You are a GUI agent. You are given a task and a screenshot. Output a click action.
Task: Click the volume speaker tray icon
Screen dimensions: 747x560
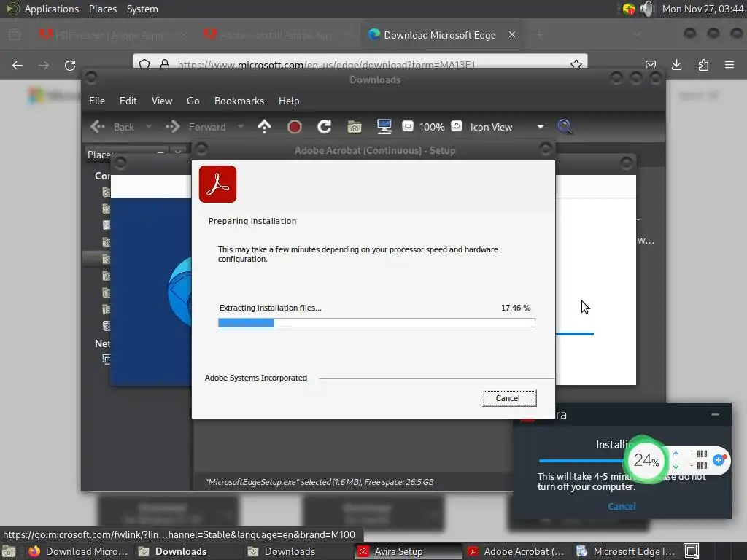point(647,9)
